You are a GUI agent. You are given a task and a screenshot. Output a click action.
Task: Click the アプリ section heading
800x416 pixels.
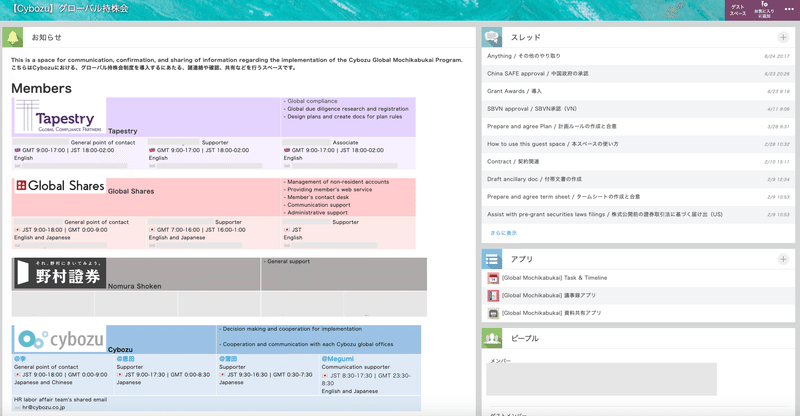pos(521,259)
